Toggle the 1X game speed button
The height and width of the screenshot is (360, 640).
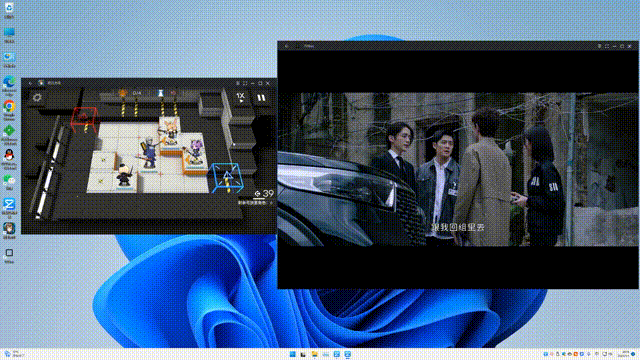click(240, 97)
